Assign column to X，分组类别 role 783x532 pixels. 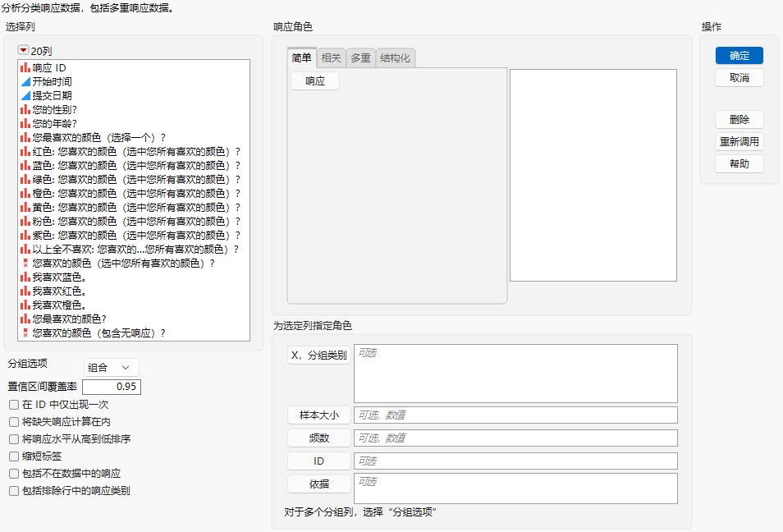[319, 355]
